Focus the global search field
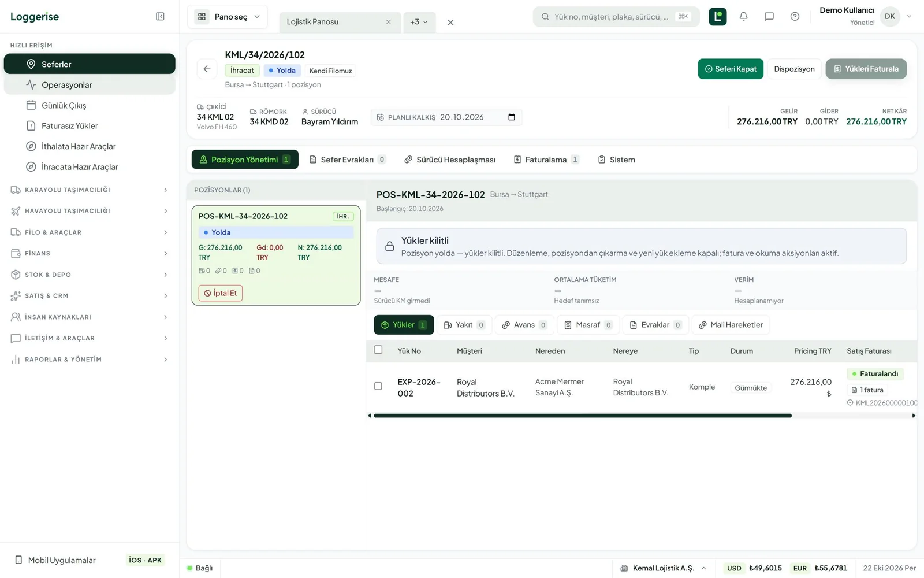This screenshot has width=924, height=578. point(616,17)
